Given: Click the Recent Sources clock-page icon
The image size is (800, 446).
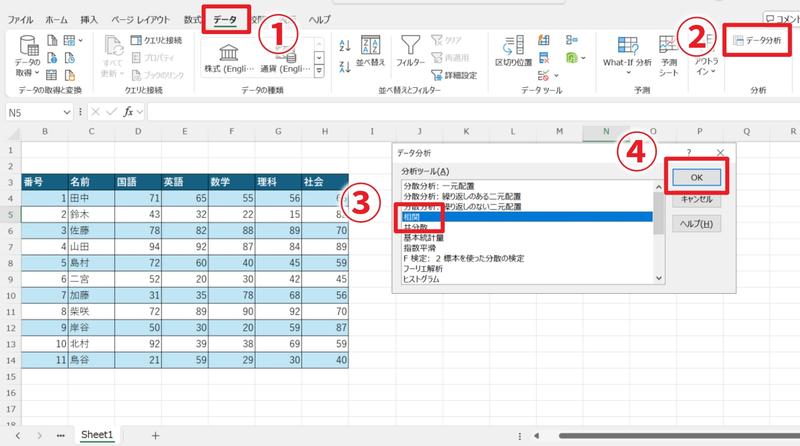Looking at the screenshot, I should click(x=69, y=58).
